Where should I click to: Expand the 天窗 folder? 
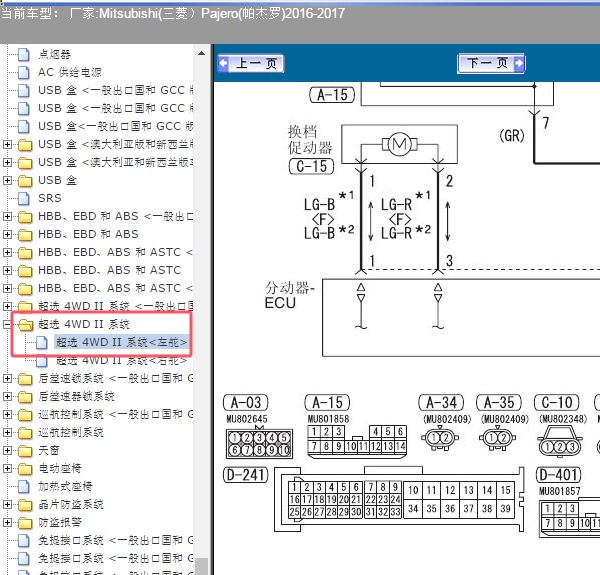coord(7,450)
